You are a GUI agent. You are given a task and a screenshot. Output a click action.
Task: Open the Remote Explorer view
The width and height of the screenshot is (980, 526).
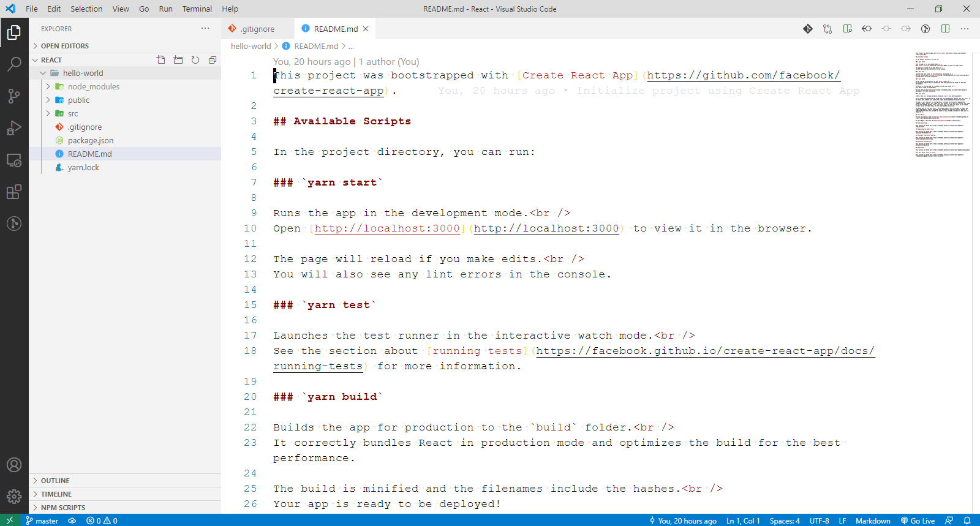click(x=14, y=160)
